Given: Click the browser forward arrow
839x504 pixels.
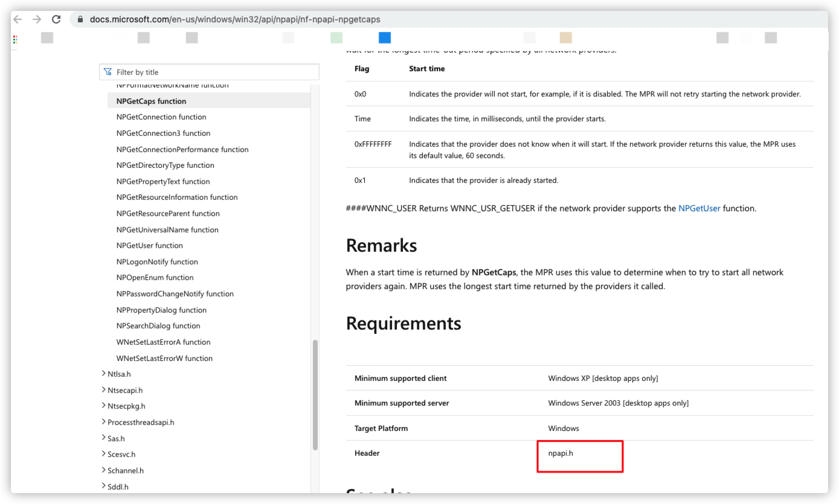Looking at the screenshot, I should [x=37, y=19].
